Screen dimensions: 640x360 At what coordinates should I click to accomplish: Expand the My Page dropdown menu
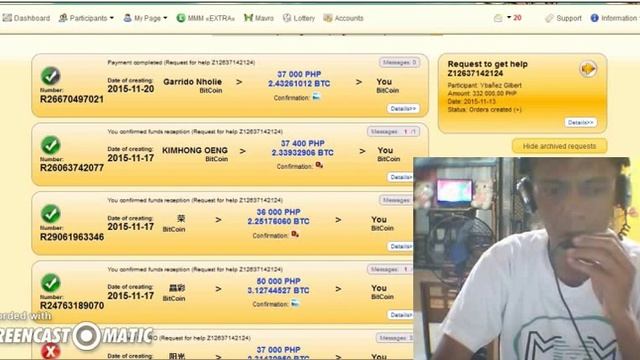[145, 18]
